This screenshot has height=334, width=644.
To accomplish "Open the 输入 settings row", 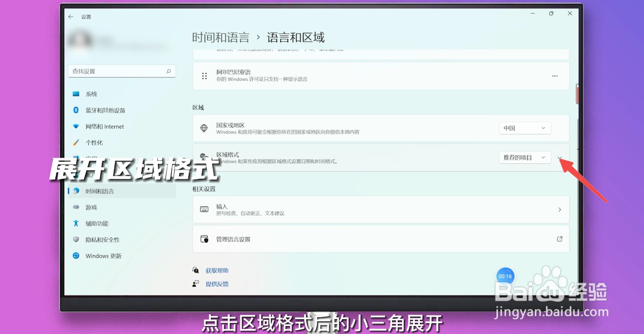I will [x=381, y=209].
